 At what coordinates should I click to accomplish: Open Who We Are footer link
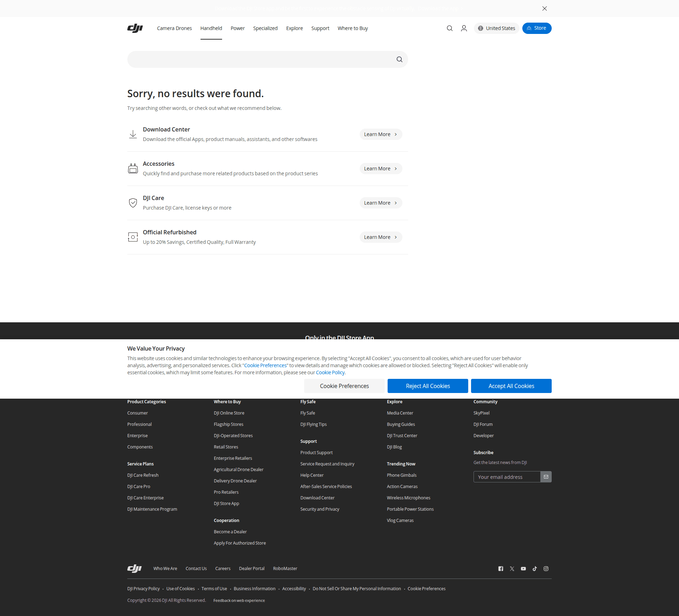tap(165, 568)
